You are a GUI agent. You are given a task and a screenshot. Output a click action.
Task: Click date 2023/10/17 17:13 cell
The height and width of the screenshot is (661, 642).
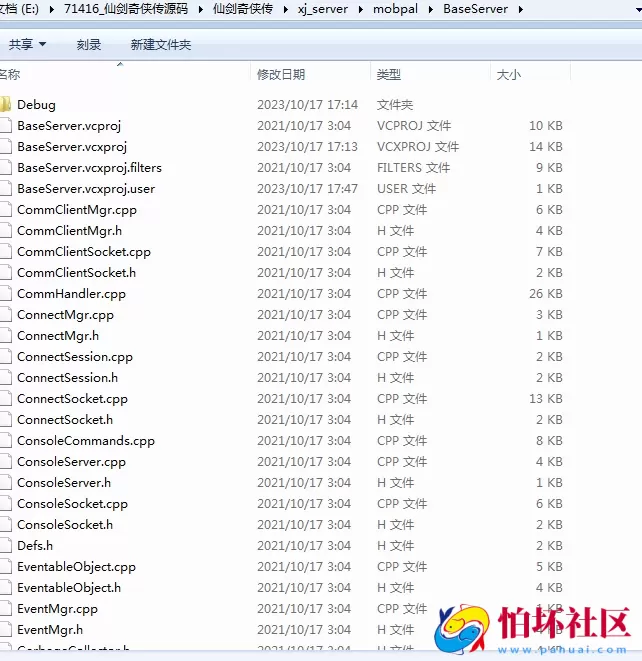307,147
